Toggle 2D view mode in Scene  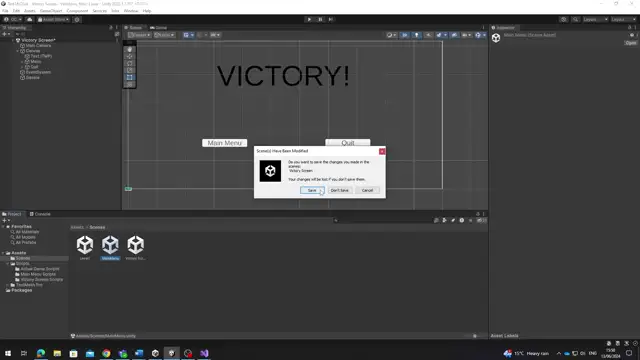(404, 35)
